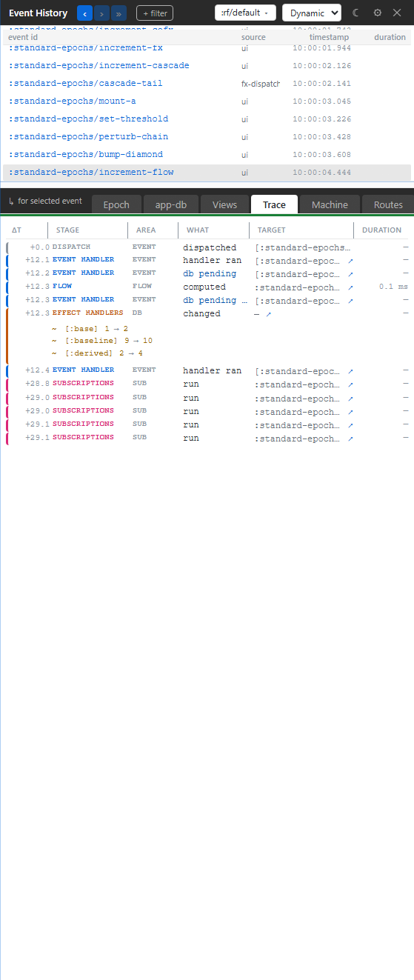Click the ΔT trace column header

(x=17, y=230)
